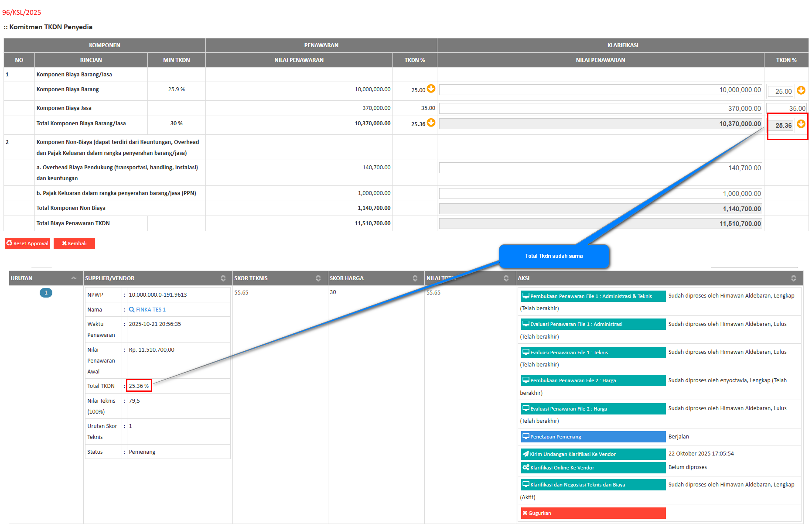Image resolution: width=812 pixels, height=524 pixels.
Task: Sort by AKSI column header
Action: click(793, 278)
